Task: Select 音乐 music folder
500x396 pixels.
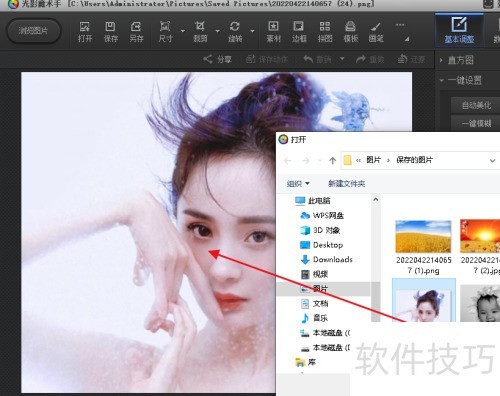Action: [314, 318]
